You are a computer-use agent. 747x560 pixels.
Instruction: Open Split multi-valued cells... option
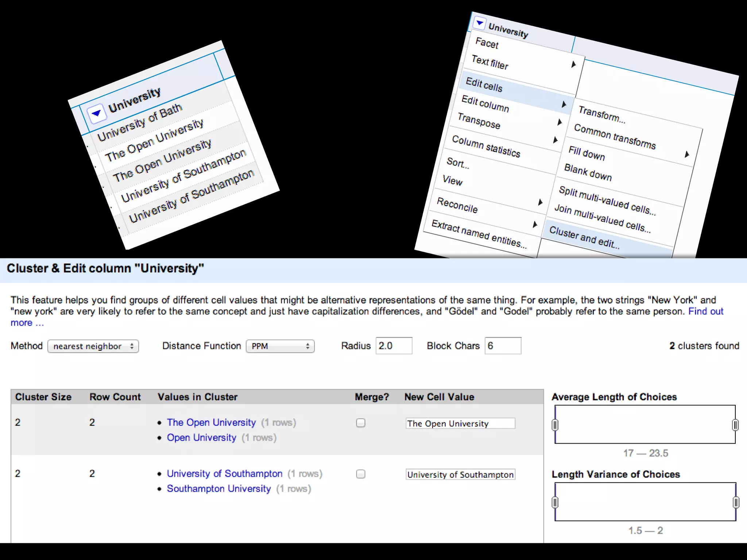607,201
